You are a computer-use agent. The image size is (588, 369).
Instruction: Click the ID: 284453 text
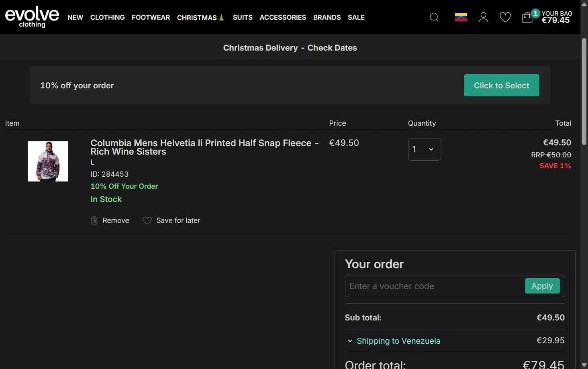tap(110, 174)
